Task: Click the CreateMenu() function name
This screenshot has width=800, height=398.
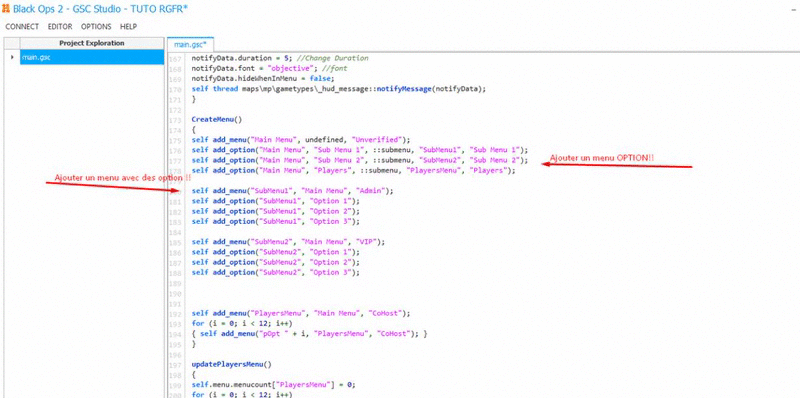Action: pos(216,119)
